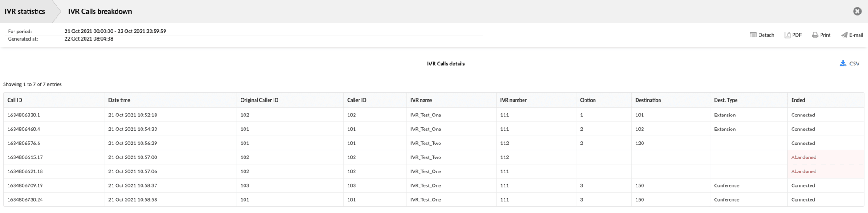Screen dimensions: 868x213
Task: Click Connected status for call 1634806730.24
Action: (803, 199)
